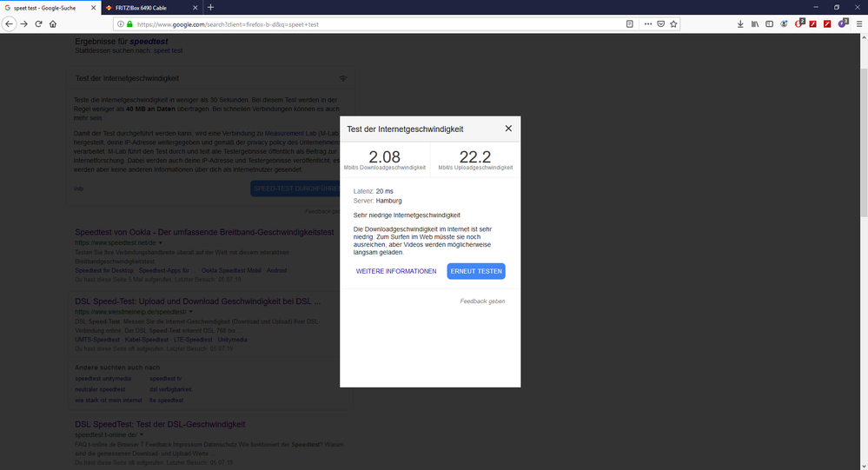Close the 'FRITZ!Box 6490 Cable' tab
Image resolution: width=868 pixels, height=470 pixels.
195,8
